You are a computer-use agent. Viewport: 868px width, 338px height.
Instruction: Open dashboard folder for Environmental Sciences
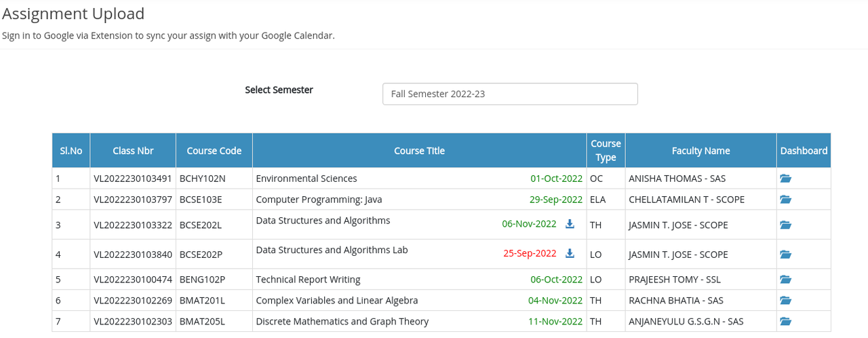click(785, 179)
